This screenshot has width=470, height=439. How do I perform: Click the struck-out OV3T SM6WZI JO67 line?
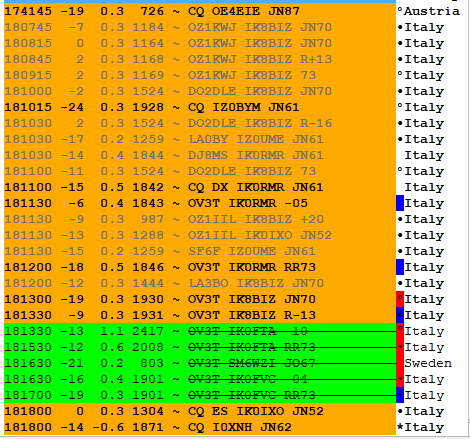200,363
